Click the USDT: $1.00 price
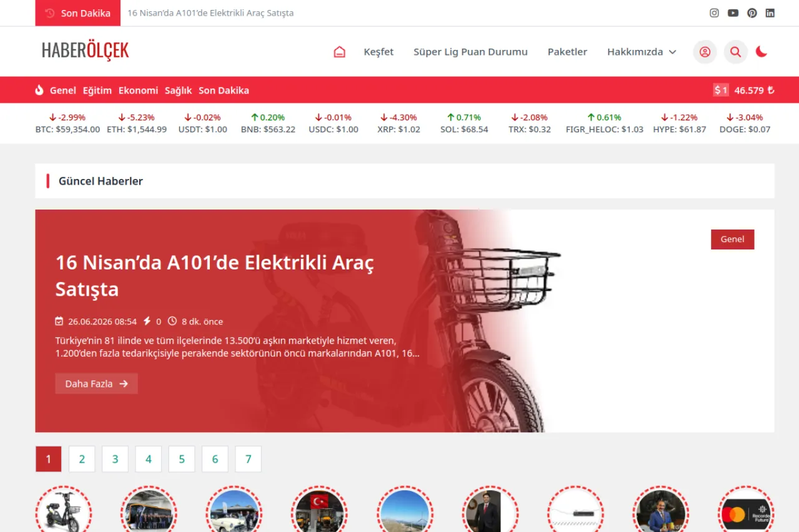The width and height of the screenshot is (799, 532). pos(203,130)
